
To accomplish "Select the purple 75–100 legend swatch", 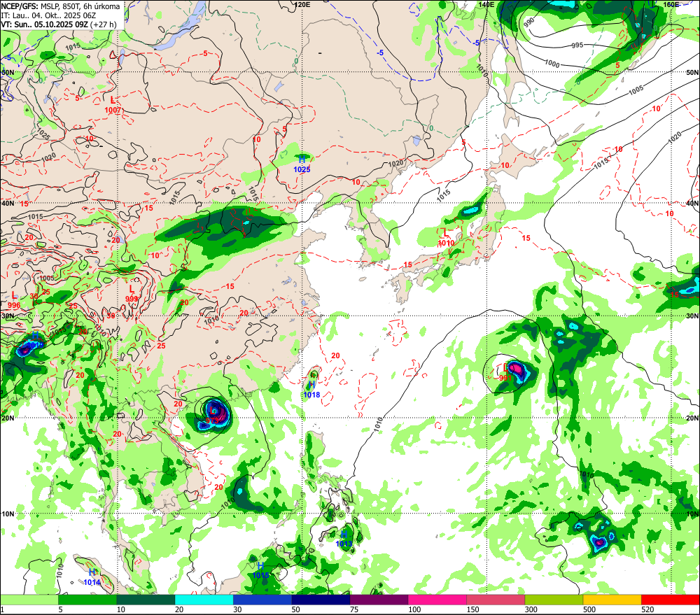I will point(379,600).
